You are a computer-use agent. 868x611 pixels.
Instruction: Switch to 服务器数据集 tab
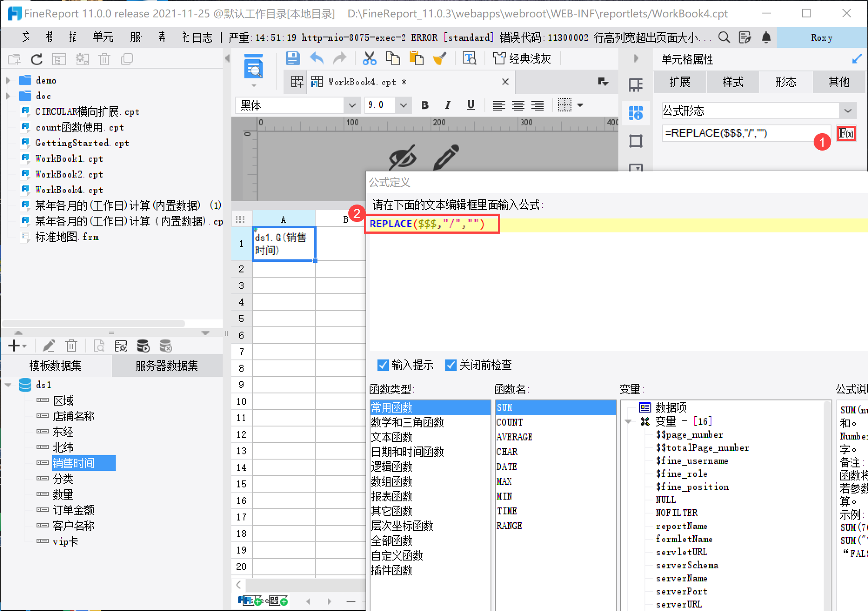[x=167, y=366]
